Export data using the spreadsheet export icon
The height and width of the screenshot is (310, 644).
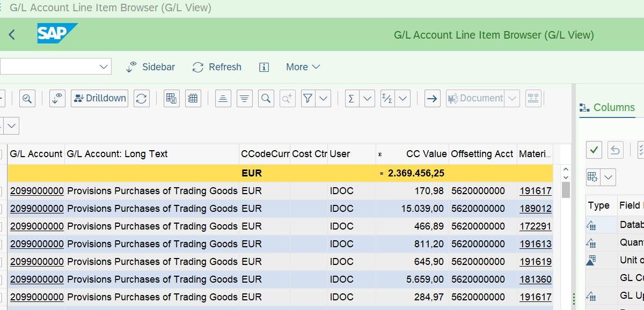point(171,98)
